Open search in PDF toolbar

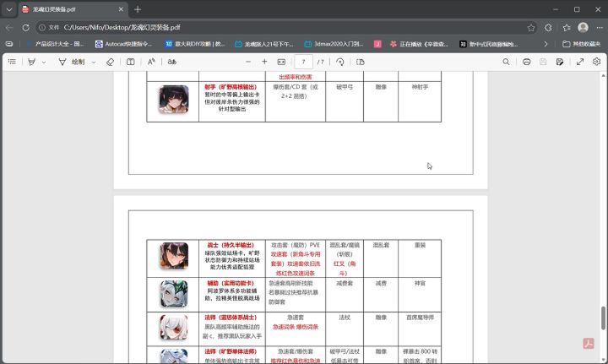tap(506, 62)
